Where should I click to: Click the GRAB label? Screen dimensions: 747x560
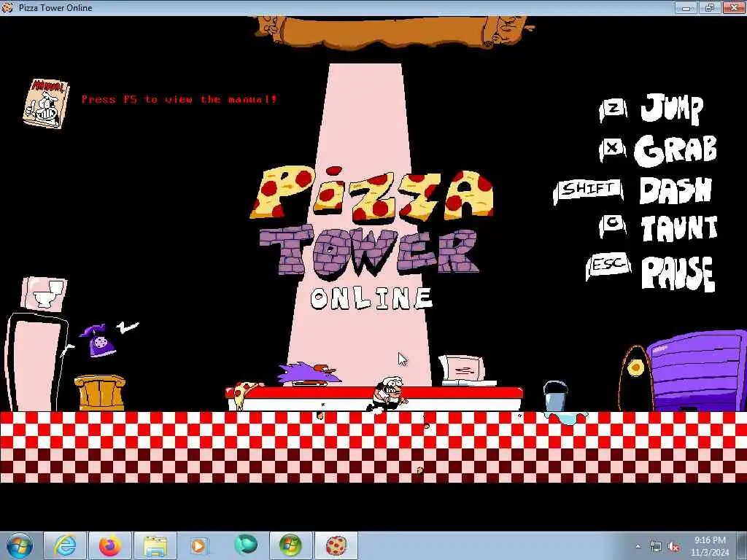[x=676, y=150]
